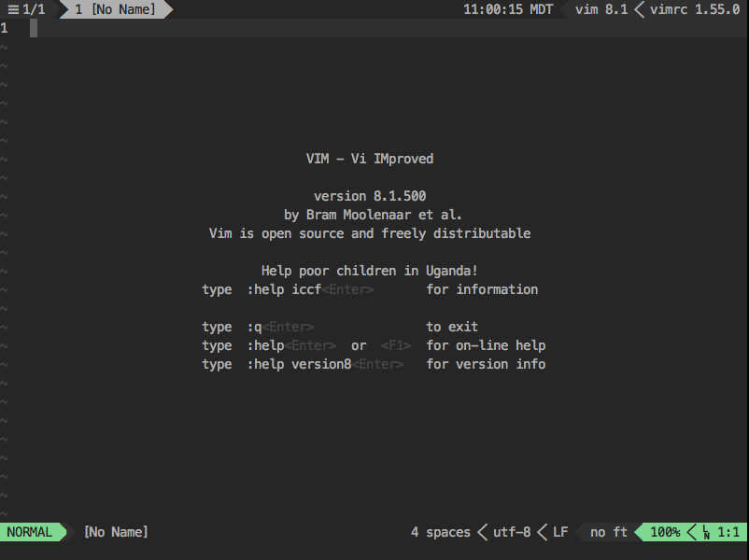Click the 'utf-8' encoding indicator
Viewport: 749px width, 560px height.
pos(512,532)
